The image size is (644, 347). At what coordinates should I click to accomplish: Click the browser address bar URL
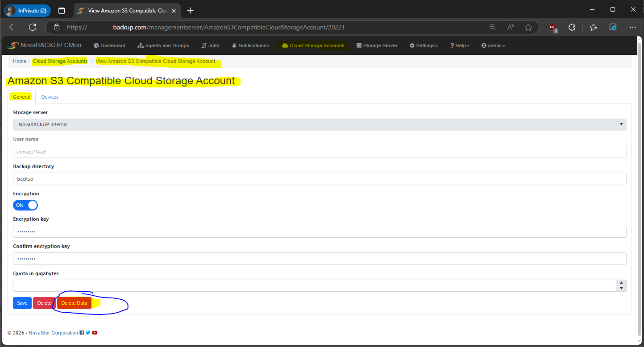(205, 27)
